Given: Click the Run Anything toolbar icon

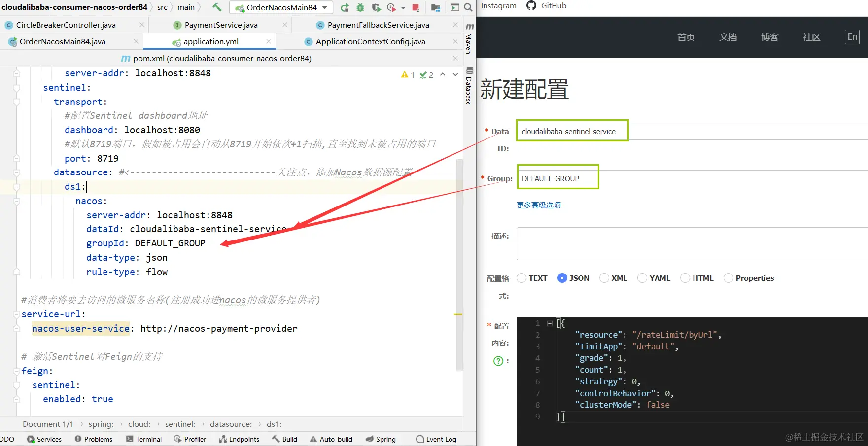Looking at the screenshot, I should (455, 7).
